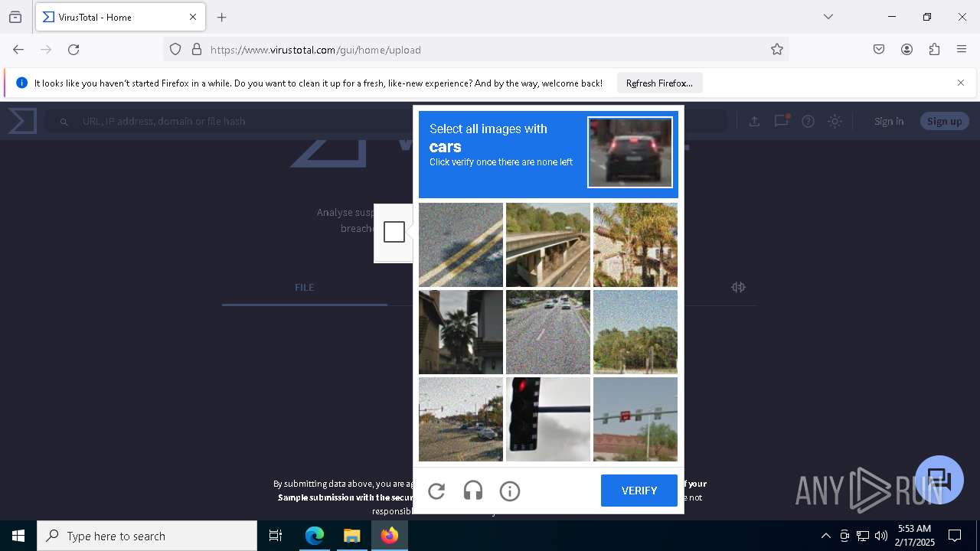Open the tracking protection shield icon
Screen dimensions: 980x551
tap(175, 50)
